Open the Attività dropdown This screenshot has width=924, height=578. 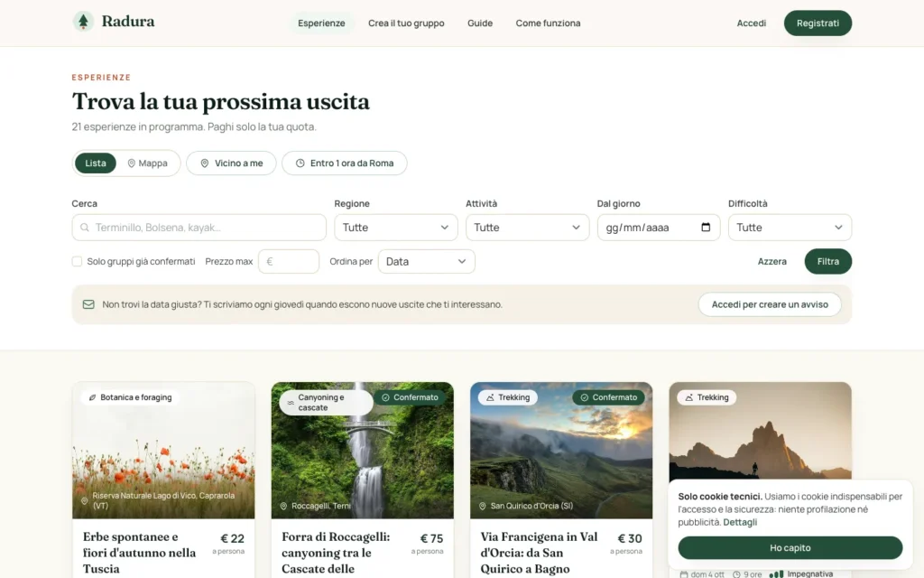pyautogui.click(x=527, y=228)
